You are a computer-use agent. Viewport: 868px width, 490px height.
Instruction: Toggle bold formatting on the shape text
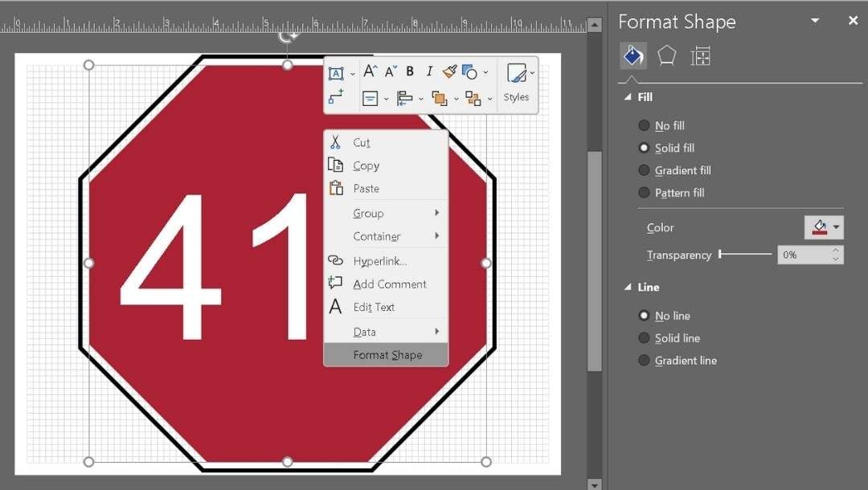pyautogui.click(x=410, y=71)
